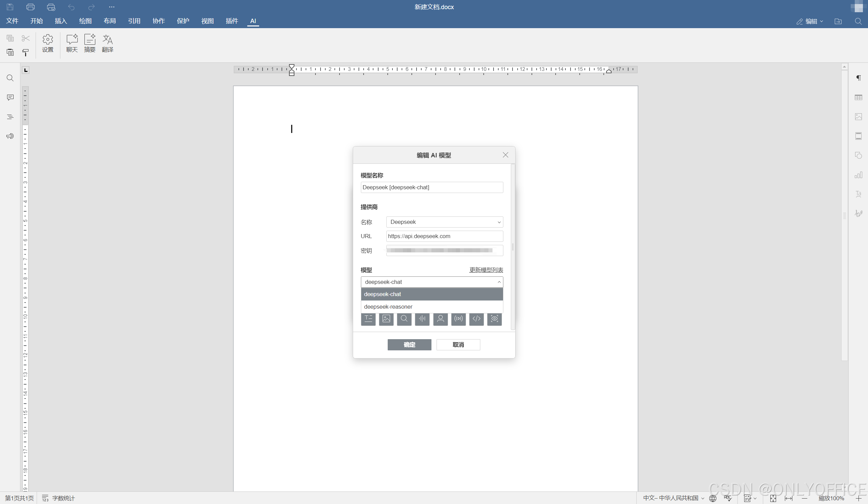
Task: Open the document language selector in status bar
Action: pyautogui.click(x=673, y=498)
